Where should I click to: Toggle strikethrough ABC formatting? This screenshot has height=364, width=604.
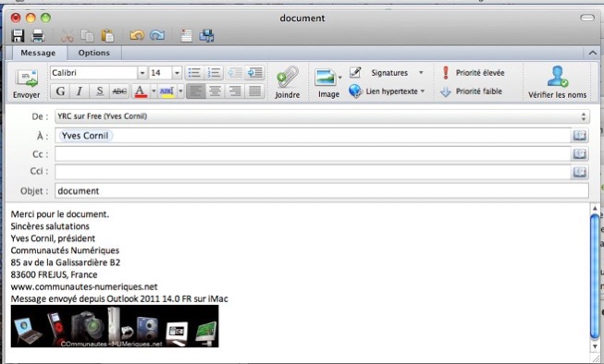tap(119, 91)
